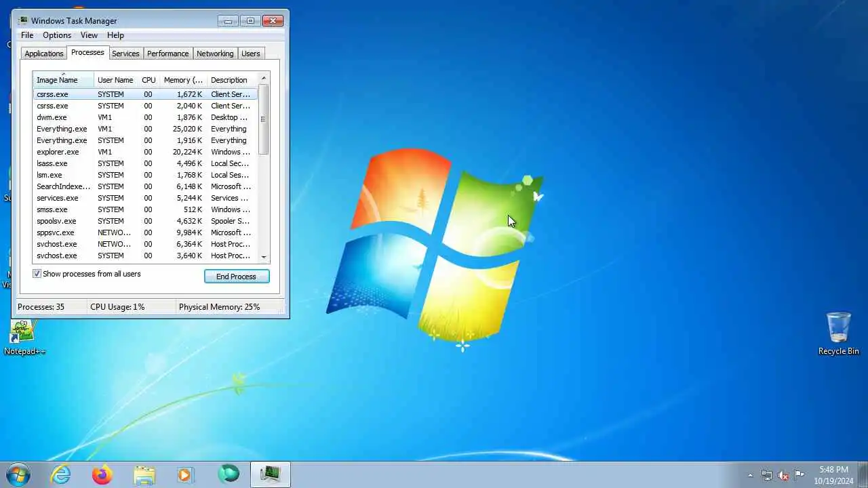
Task: Select the smss.exe process row
Action: 145,209
